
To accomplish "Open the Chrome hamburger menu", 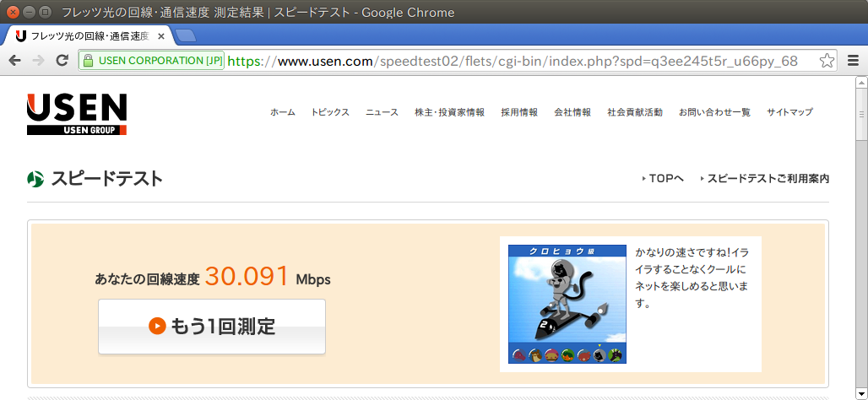I will point(853,60).
